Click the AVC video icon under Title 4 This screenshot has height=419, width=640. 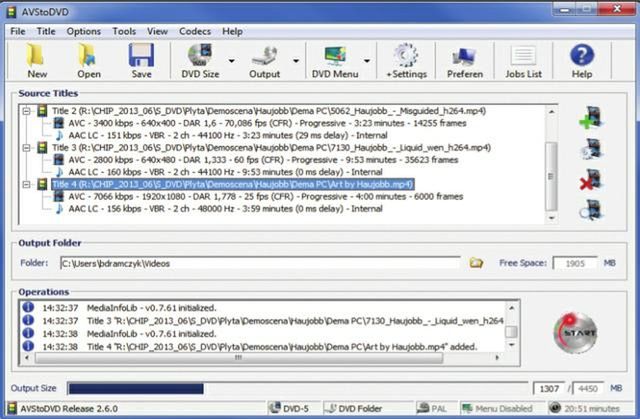[59, 196]
